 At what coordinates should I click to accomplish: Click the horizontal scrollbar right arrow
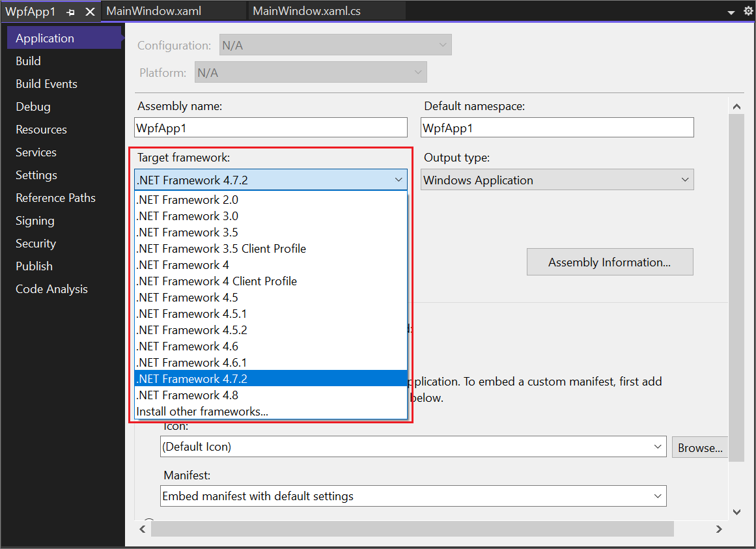coord(719,528)
